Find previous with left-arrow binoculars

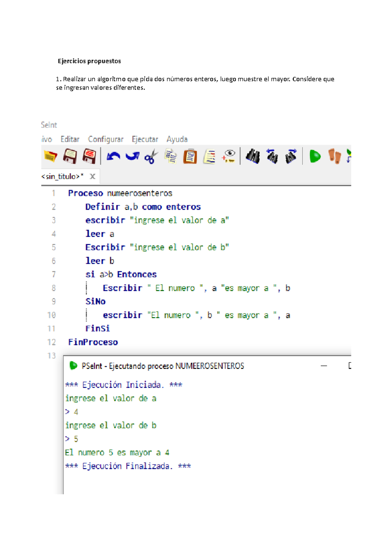(272, 156)
